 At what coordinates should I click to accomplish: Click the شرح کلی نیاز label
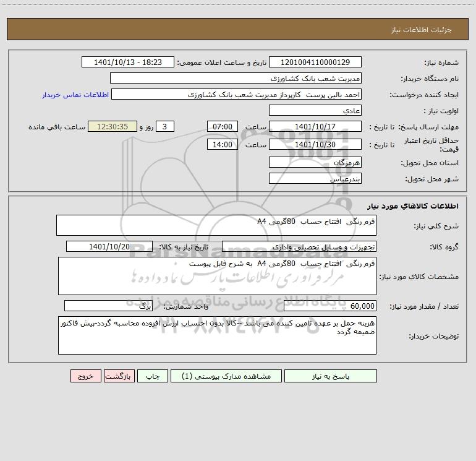436,226
